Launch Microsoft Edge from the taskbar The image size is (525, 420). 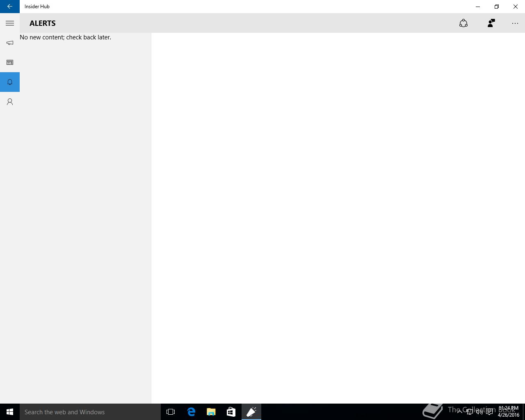pos(191,412)
